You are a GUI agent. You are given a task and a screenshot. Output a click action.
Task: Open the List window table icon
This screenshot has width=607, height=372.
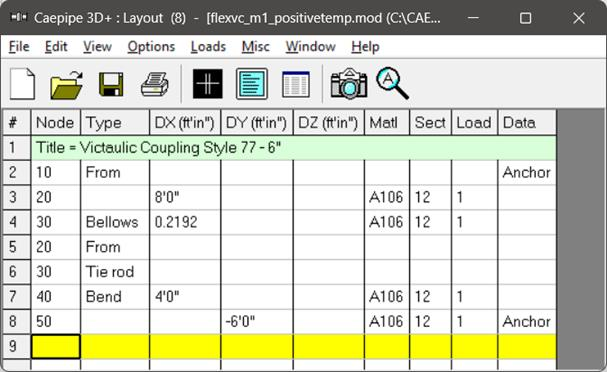(x=296, y=84)
